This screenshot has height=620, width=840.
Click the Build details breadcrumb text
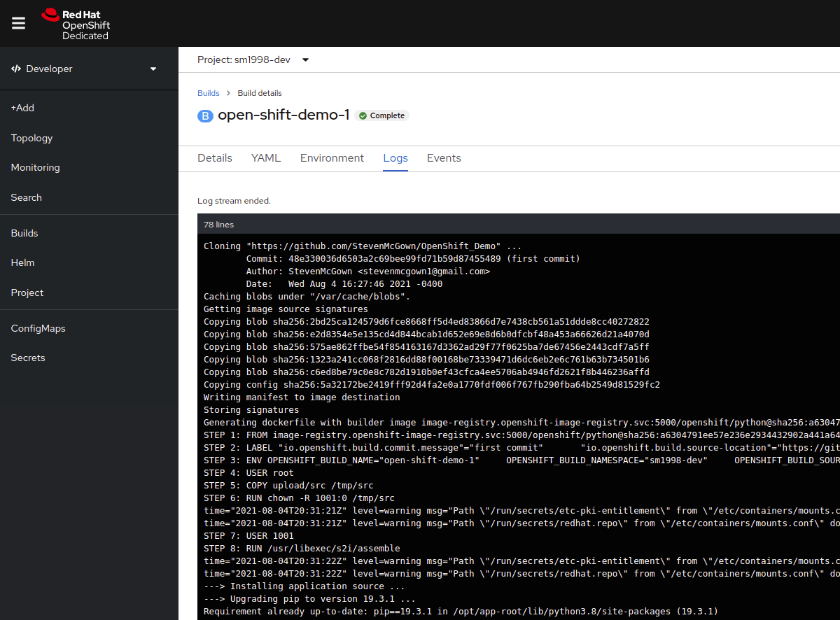pos(260,93)
